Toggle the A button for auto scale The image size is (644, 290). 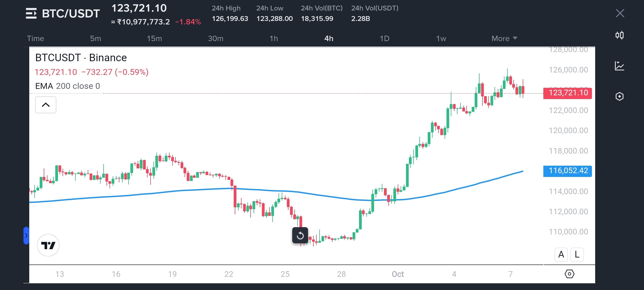(x=561, y=254)
